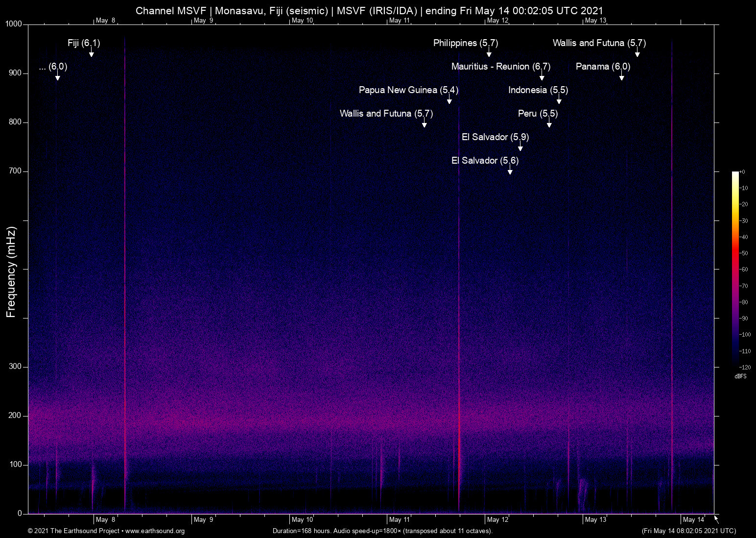
Task: Click the El Salvador (5.6) event label
Action: pos(485,161)
